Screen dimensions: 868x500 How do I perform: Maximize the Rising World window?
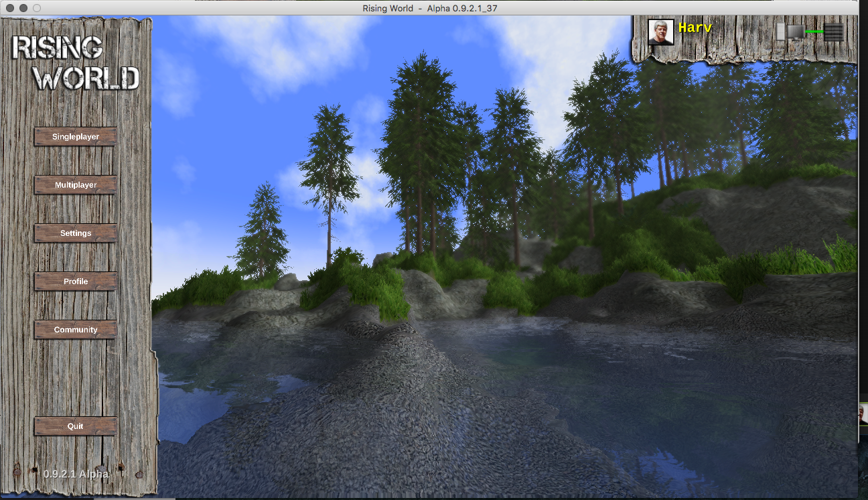(36, 8)
